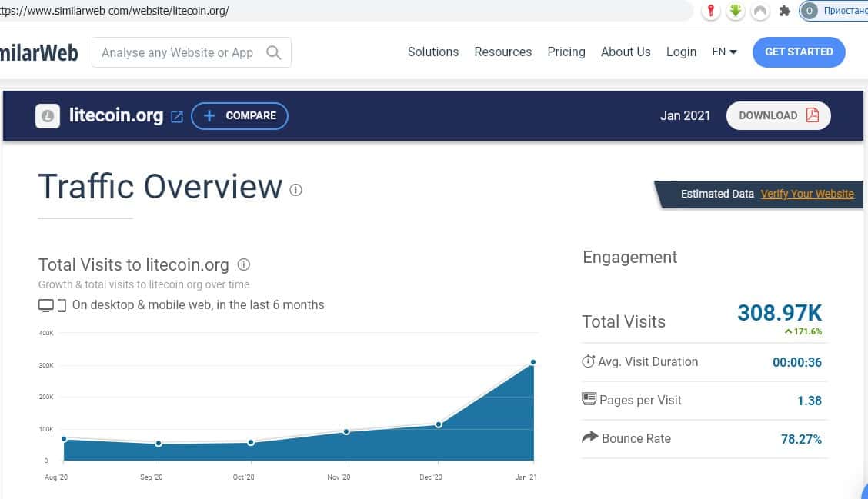Image resolution: width=868 pixels, height=499 pixels.
Task: Open the EN language dropdown
Action: (x=724, y=52)
